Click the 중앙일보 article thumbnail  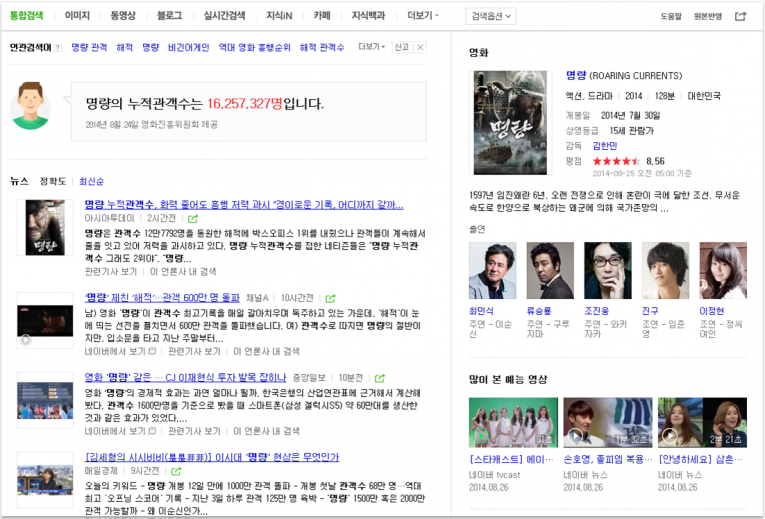45,400
